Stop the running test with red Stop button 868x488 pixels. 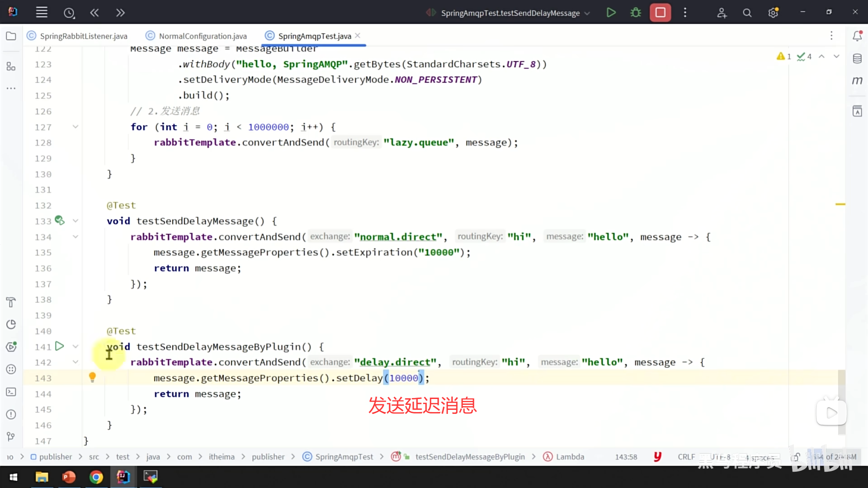click(x=660, y=13)
